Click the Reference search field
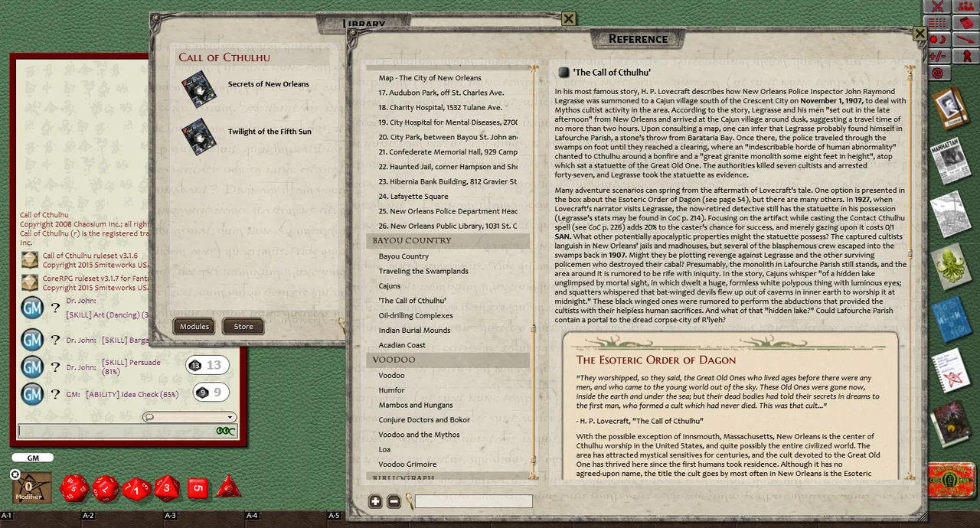Screen dimensions: 980x528 click(473, 501)
